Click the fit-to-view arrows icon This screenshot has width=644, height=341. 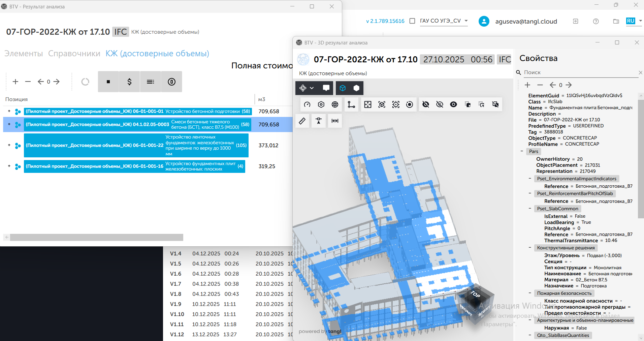[x=368, y=104]
